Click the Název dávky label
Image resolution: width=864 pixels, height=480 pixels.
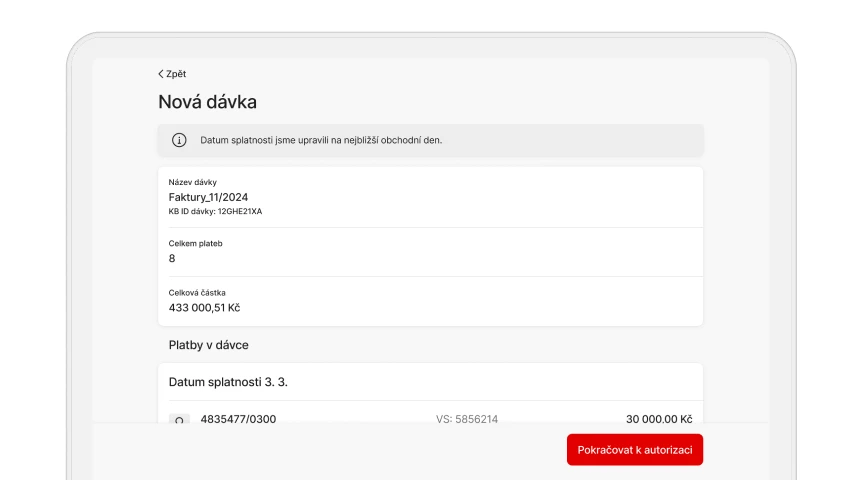pyautogui.click(x=192, y=182)
